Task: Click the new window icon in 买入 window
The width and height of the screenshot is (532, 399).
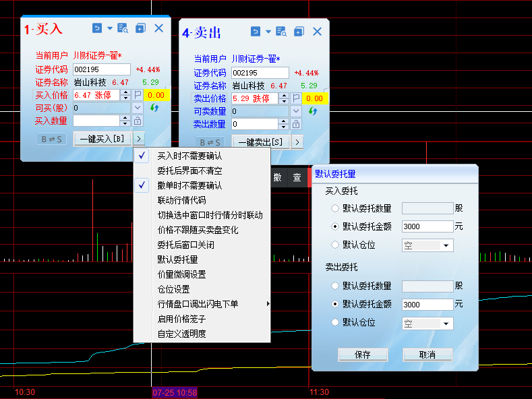Action: (140, 28)
